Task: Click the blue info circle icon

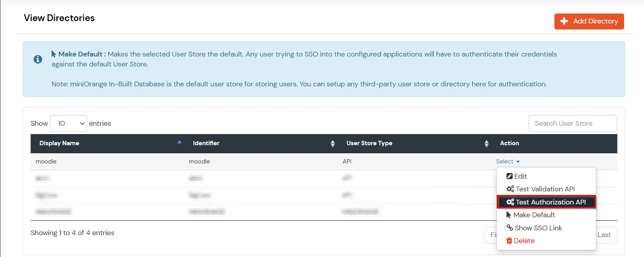Action: (38, 59)
